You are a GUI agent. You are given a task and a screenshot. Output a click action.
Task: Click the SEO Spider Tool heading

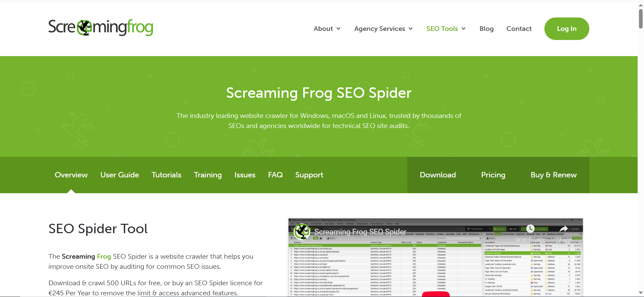[98, 229]
